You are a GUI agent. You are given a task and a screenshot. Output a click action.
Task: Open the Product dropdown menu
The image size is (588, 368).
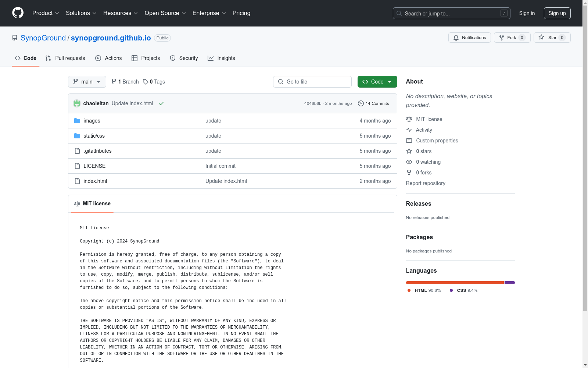[46, 13]
